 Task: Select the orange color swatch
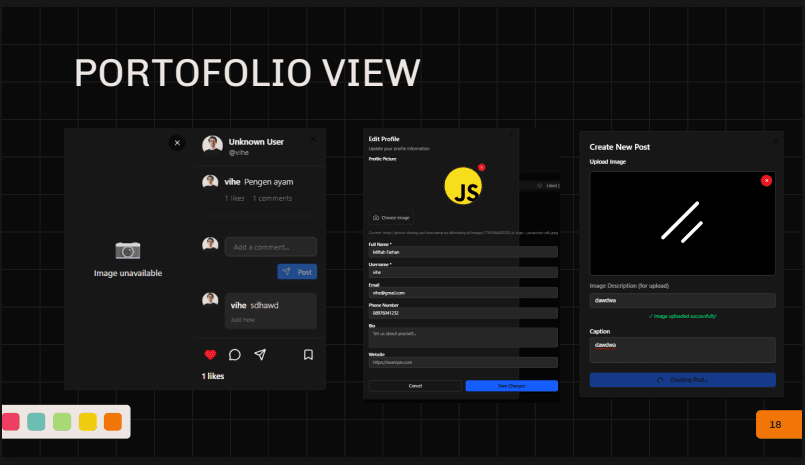click(112, 422)
